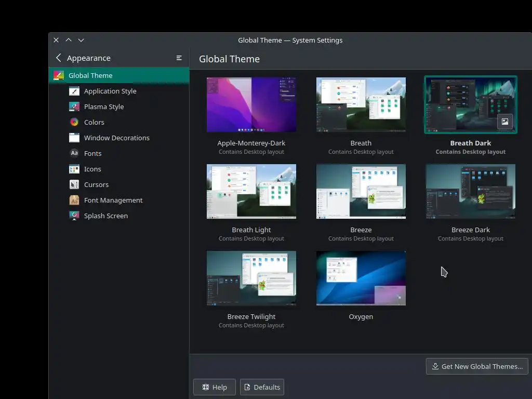Screen dimensions: 532x399
Task: Click the Defaults button
Action: coord(262,387)
